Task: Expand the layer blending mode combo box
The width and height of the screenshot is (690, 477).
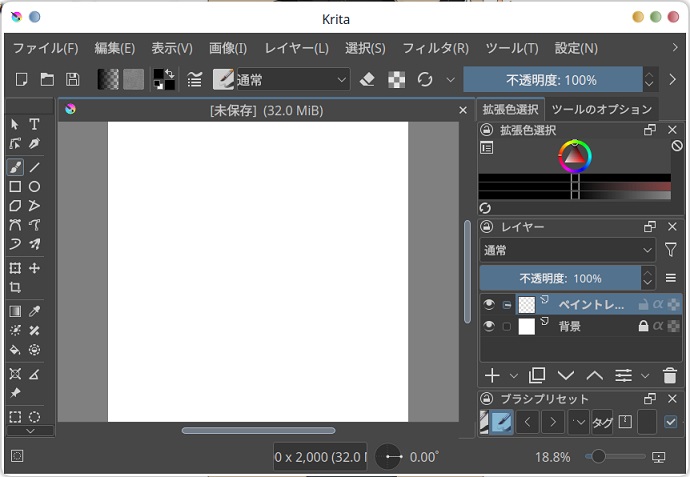Action: coord(567,249)
